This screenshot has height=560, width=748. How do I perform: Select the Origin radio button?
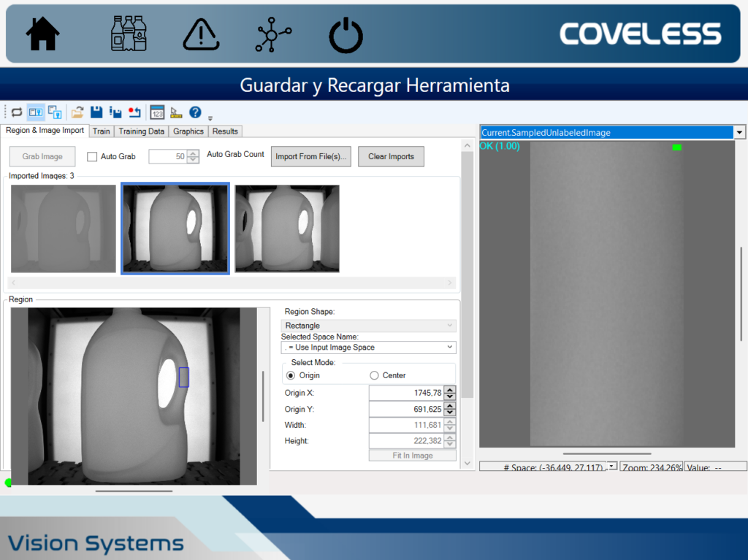pos(291,375)
